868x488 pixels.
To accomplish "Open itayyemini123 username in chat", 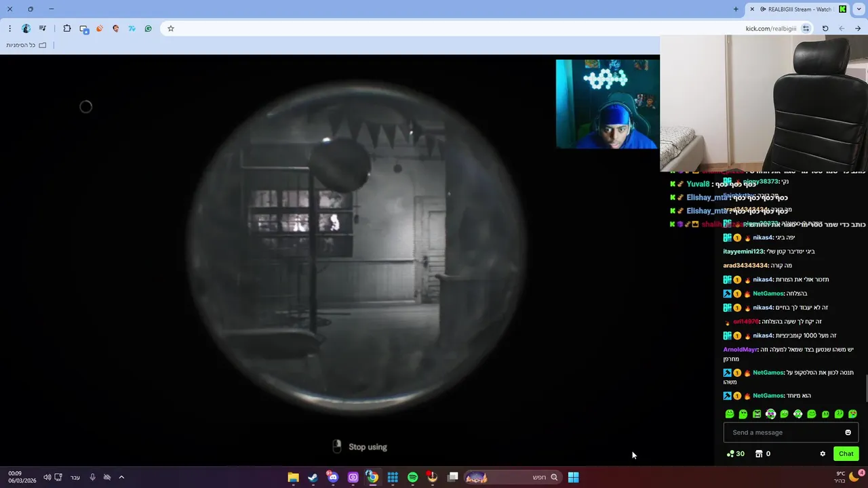I will [743, 251].
